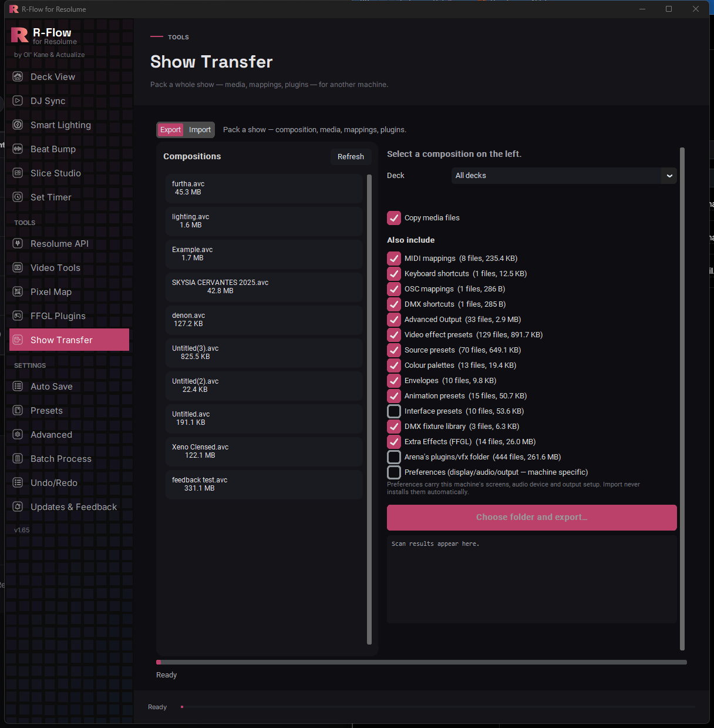
Task: Click the Slice Studio sidebar icon
Action: 18,173
